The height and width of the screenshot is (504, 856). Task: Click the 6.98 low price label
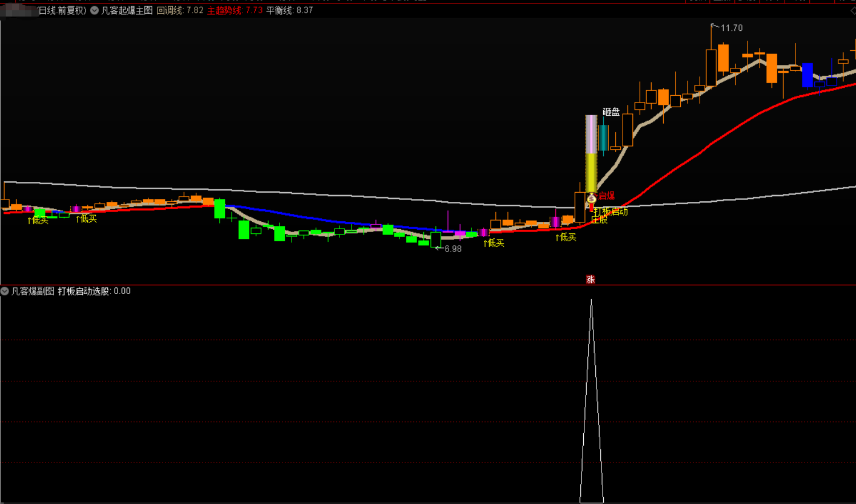point(453,249)
